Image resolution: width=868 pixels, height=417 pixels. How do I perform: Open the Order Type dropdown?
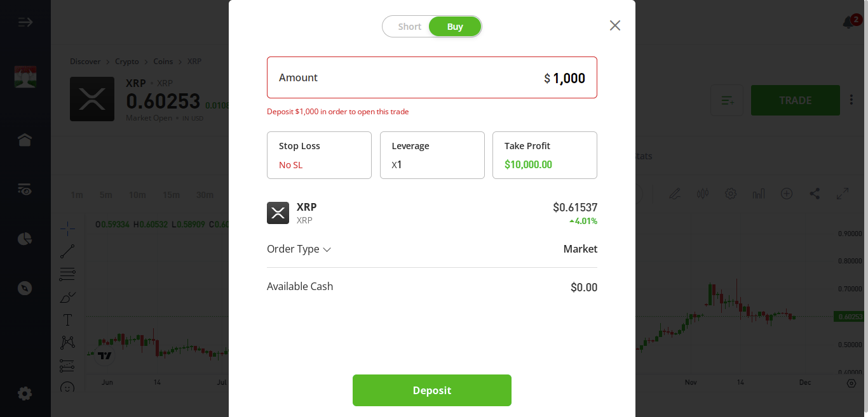(x=299, y=249)
